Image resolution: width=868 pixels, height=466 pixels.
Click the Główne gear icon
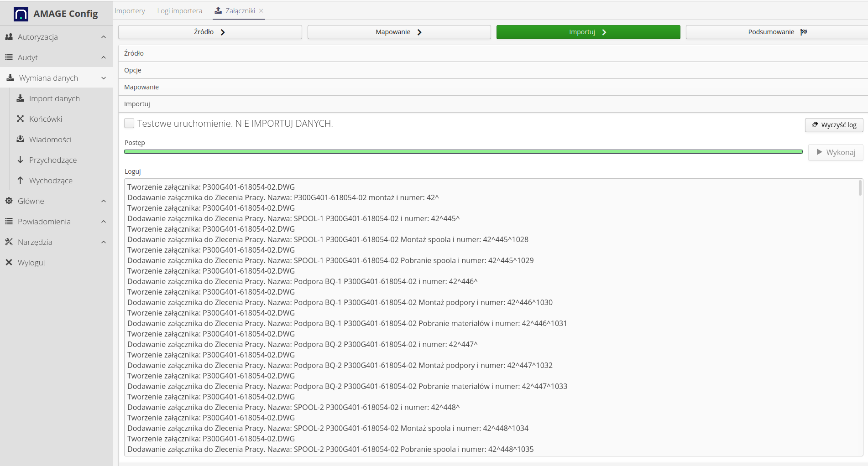pyautogui.click(x=9, y=201)
